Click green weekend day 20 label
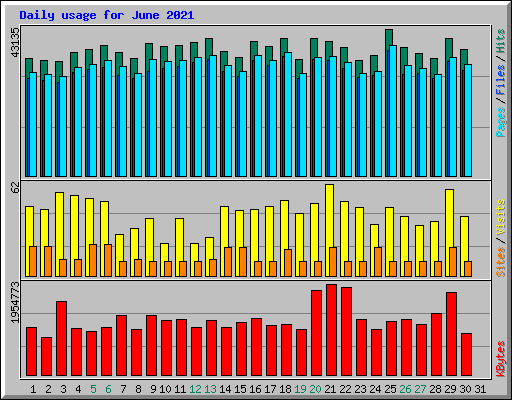This screenshot has height=400, width=512. pos(315,389)
